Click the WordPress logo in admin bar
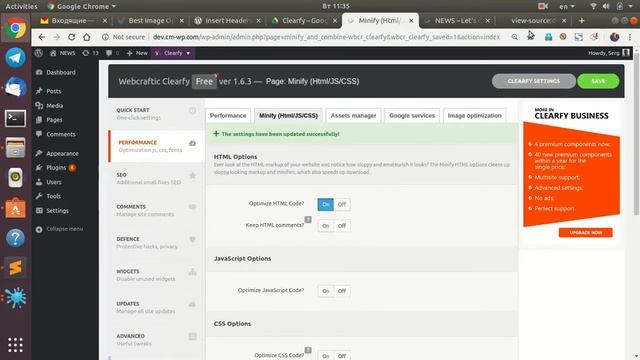640x360 pixels. (x=39, y=53)
